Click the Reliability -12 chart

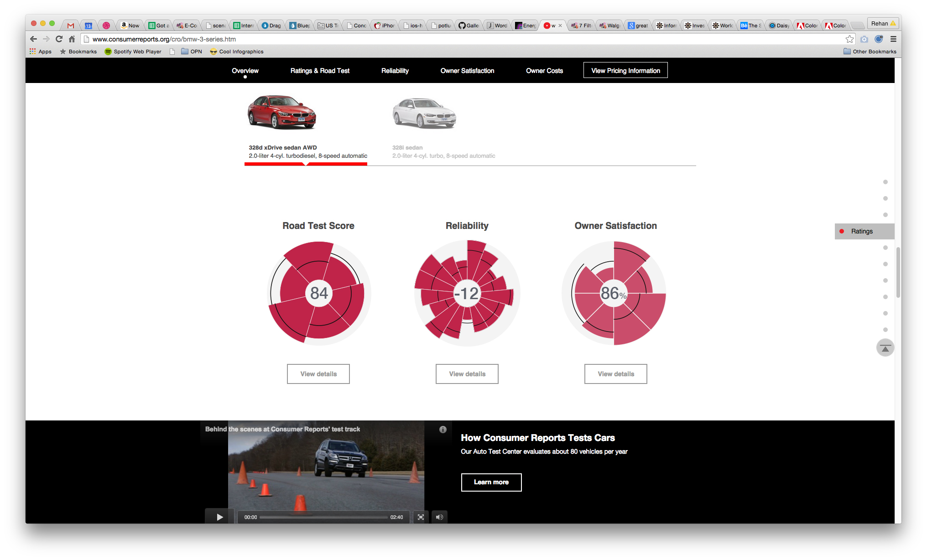(467, 293)
